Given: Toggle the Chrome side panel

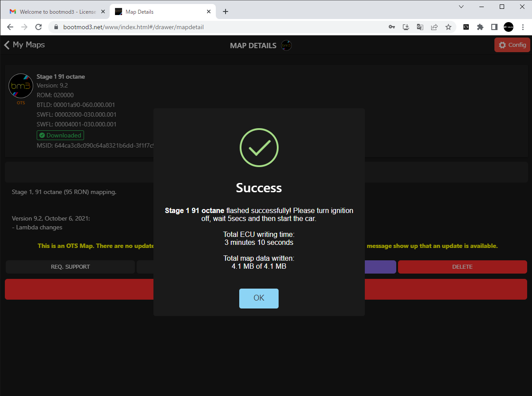Looking at the screenshot, I should [494, 27].
